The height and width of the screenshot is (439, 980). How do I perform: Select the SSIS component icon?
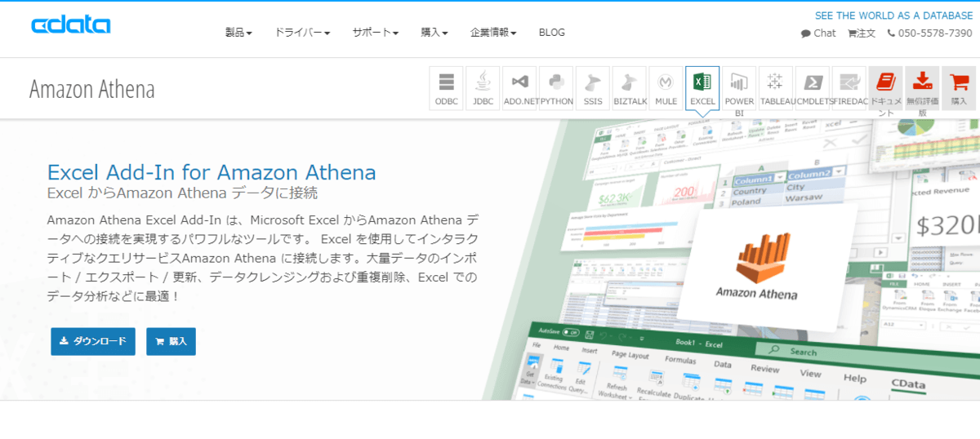tap(593, 88)
